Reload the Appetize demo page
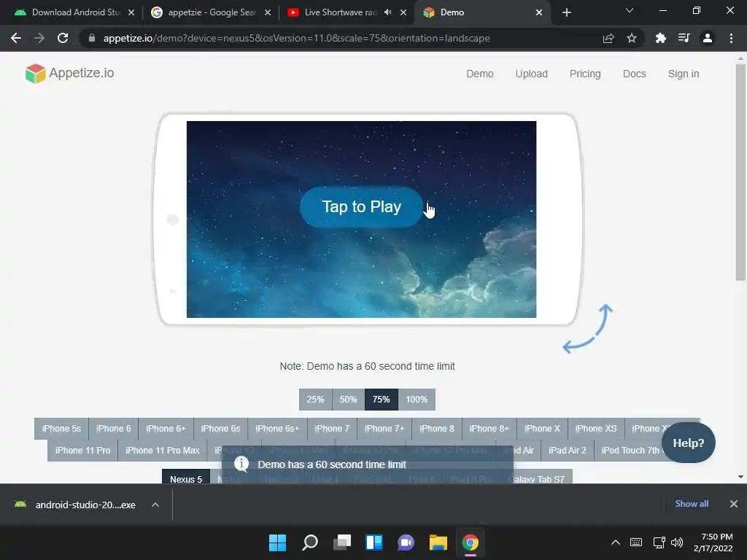This screenshot has width=747, height=560. pyautogui.click(x=63, y=38)
